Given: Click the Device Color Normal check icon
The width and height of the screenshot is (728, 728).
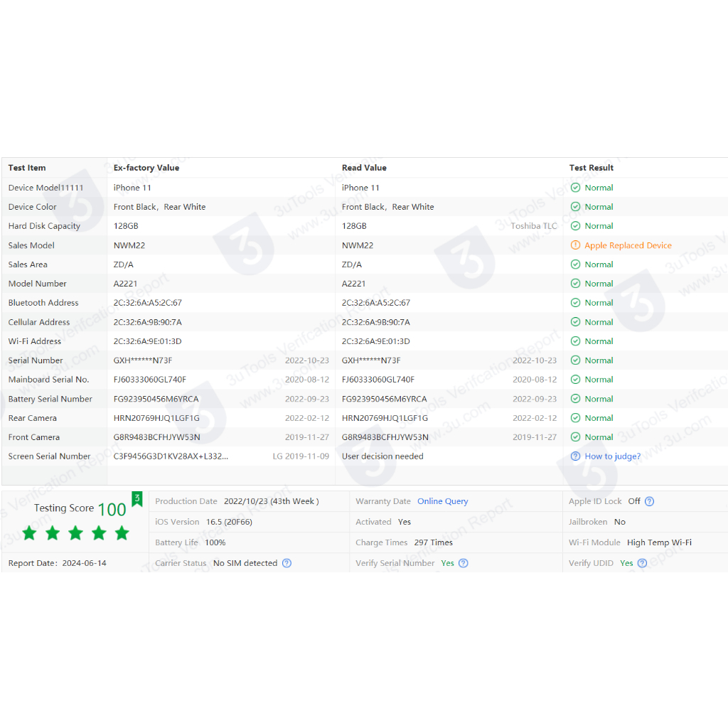Looking at the screenshot, I should [x=575, y=207].
